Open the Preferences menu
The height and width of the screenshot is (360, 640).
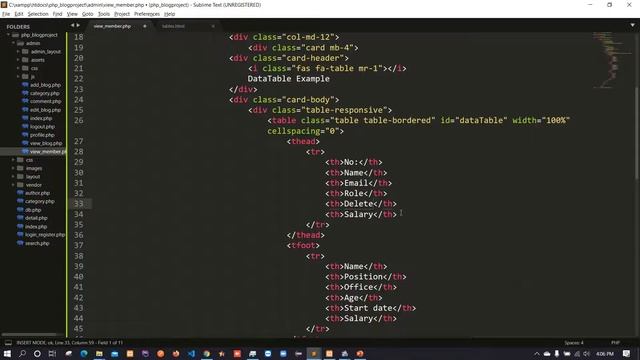pos(147,14)
